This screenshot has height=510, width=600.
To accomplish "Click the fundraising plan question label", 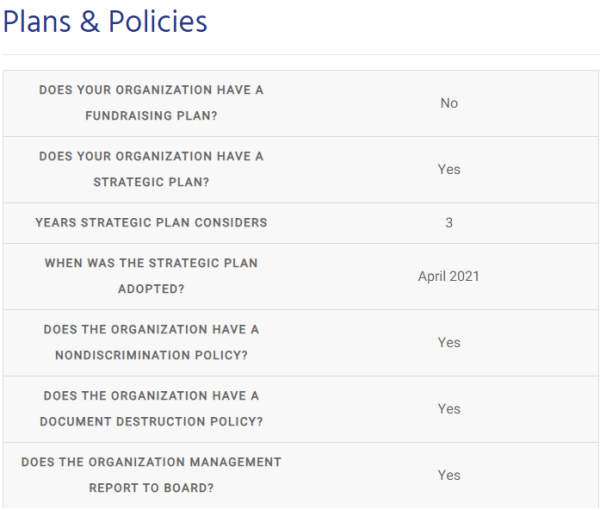I will [x=151, y=103].
